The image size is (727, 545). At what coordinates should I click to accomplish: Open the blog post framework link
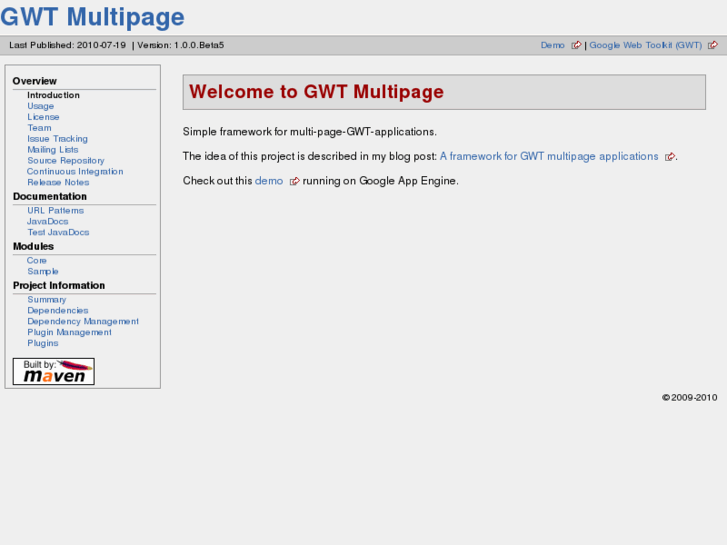[549, 156]
